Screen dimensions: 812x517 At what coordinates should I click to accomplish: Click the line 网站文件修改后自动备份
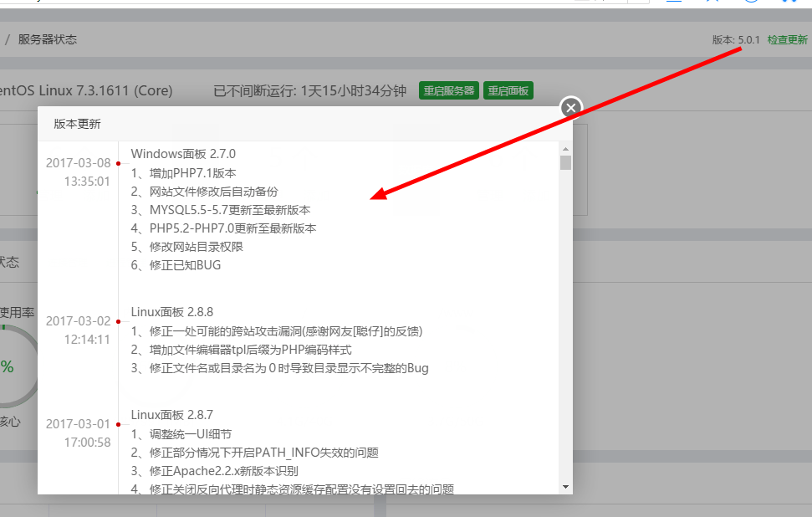click(205, 192)
